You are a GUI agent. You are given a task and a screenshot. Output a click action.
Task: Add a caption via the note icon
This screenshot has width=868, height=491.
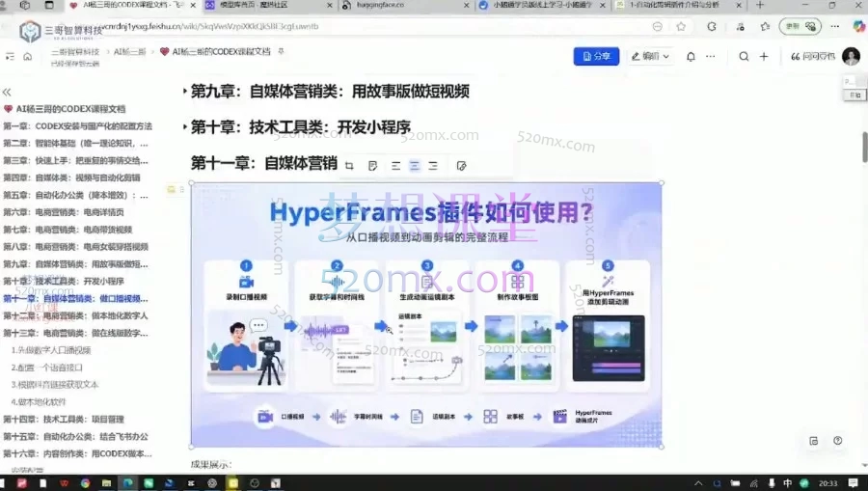point(372,166)
